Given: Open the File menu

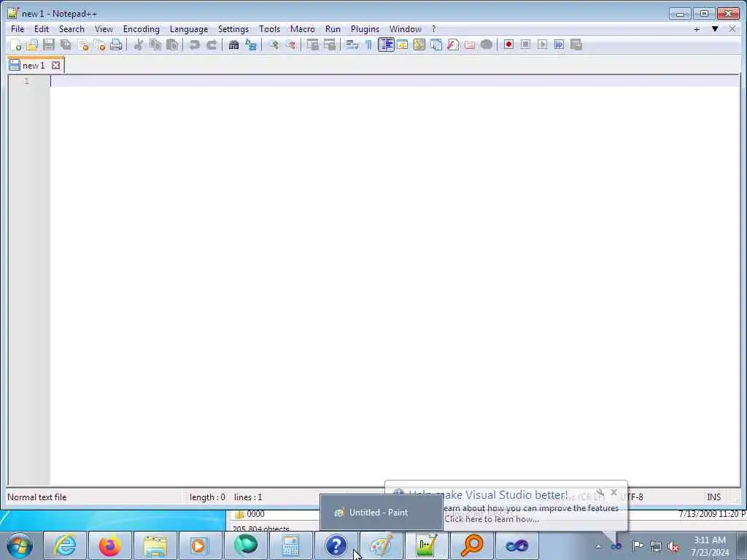Looking at the screenshot, I should [18, 29].
